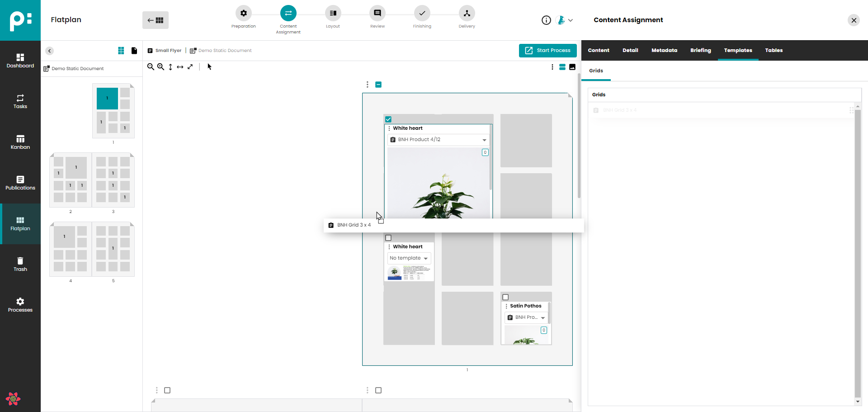Screen dimensions: 868x412
Task: Click the back to grid button
Action: click(156, 20)
